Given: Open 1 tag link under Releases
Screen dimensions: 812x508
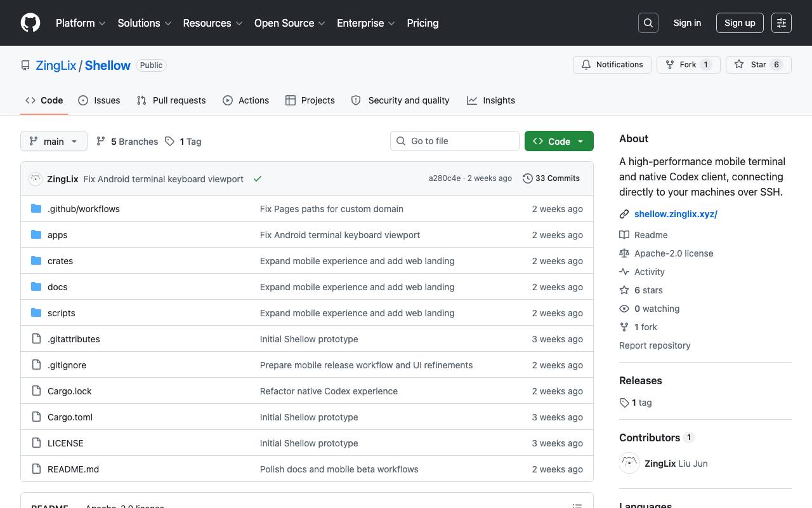Looking at the screenshot, I should point(636,403).
